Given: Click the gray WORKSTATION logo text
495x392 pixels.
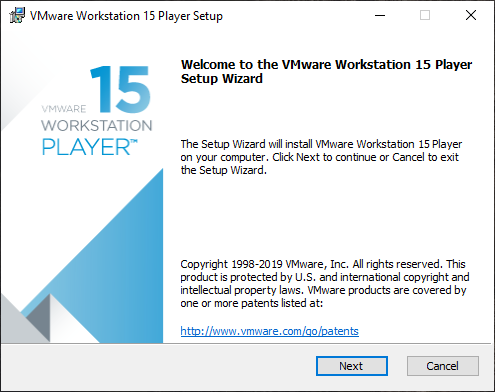Looking at the screenshot, I should [97, 126].
